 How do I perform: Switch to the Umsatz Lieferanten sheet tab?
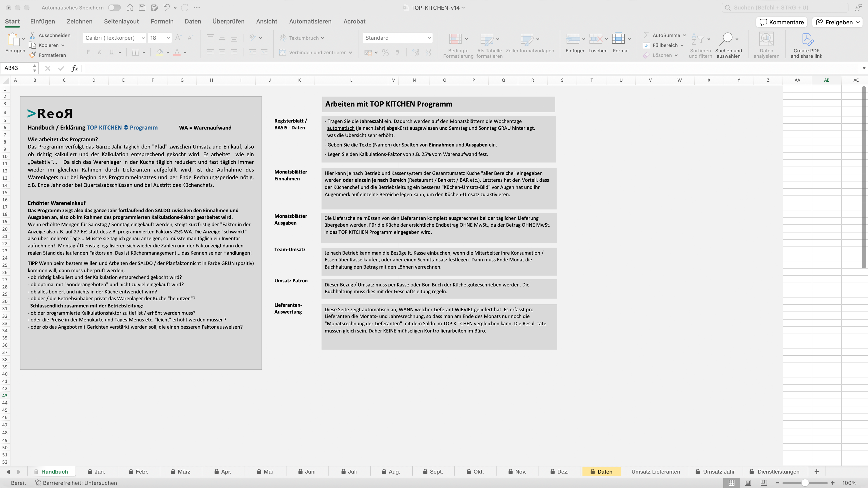pos(656,472)
